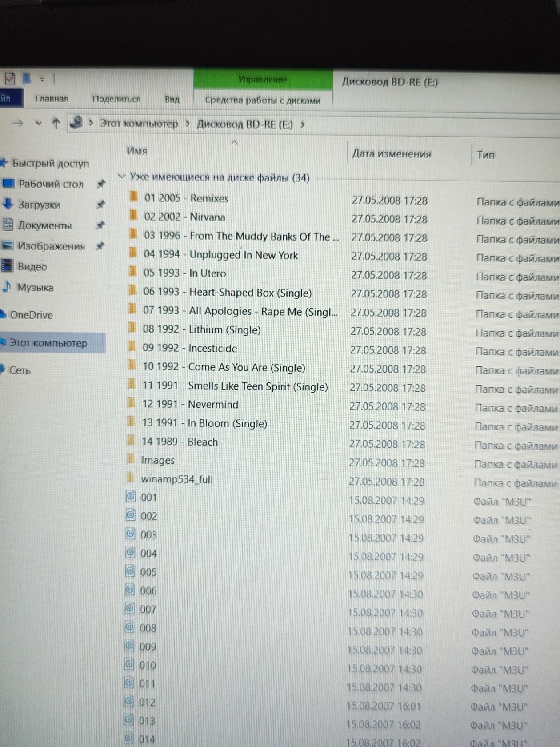This screenshot has height=747, width=560.
Task: Click the drive icon in the address bar
Action: coord(77,122)
